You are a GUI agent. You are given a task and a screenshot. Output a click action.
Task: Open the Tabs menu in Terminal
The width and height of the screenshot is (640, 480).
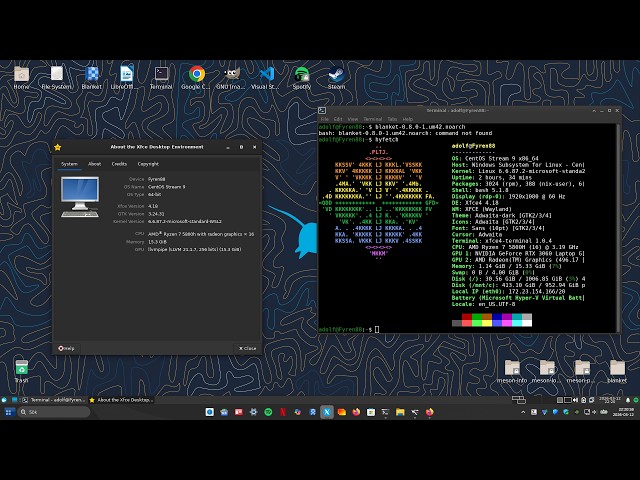tap(392, 119)
